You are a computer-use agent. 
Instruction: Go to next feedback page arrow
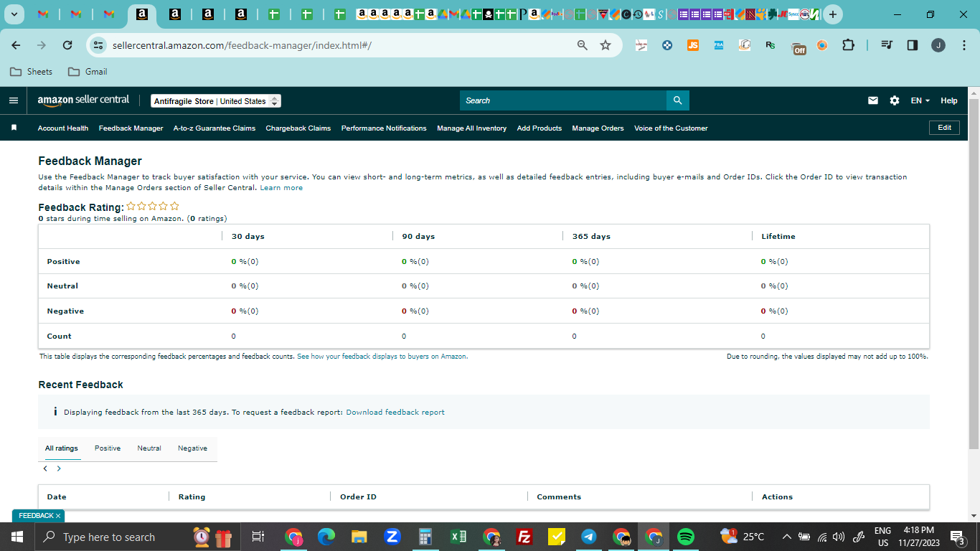(59, 468)
